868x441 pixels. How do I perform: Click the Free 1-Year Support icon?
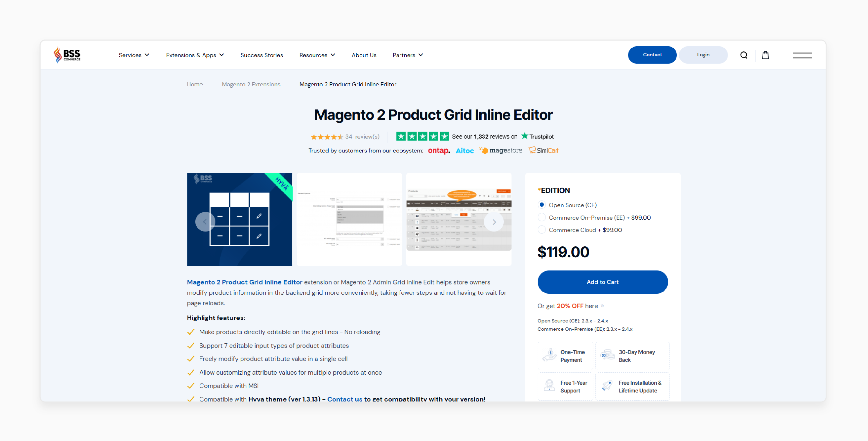[x=550, y=386]
